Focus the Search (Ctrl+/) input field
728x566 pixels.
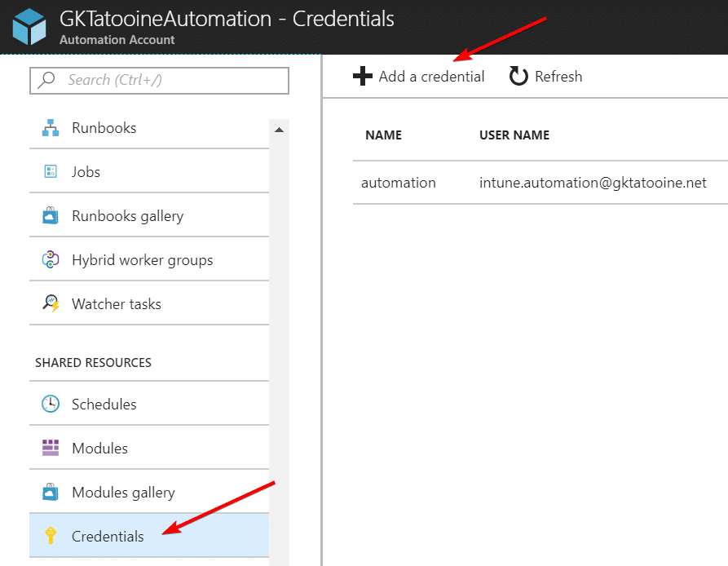coord(159,80)
